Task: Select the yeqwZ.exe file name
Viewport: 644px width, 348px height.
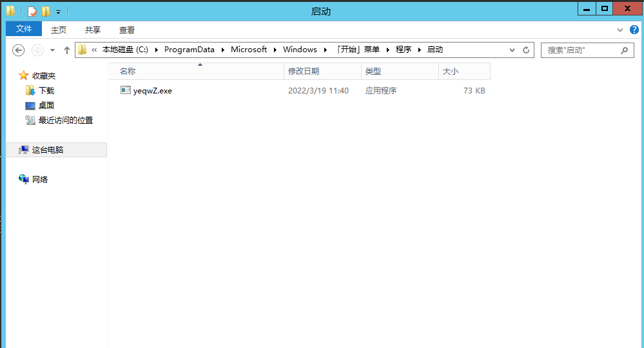Action: click(x=153, y=91)
